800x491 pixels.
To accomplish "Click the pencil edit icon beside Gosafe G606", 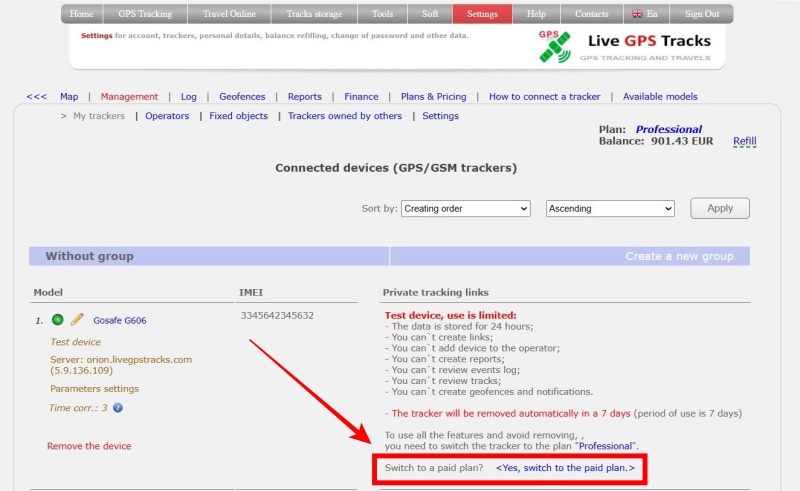I will click(x=77, y=320).
